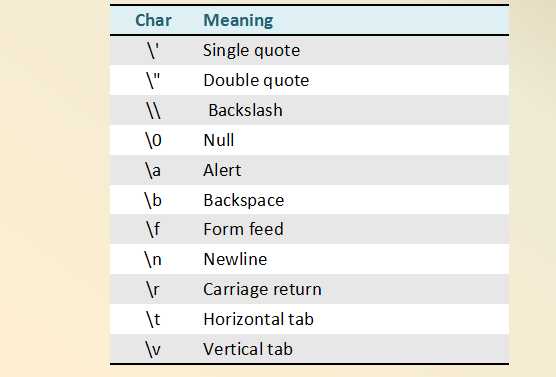
Task: Click the \v character cell
Action: [x=153, y=349]
